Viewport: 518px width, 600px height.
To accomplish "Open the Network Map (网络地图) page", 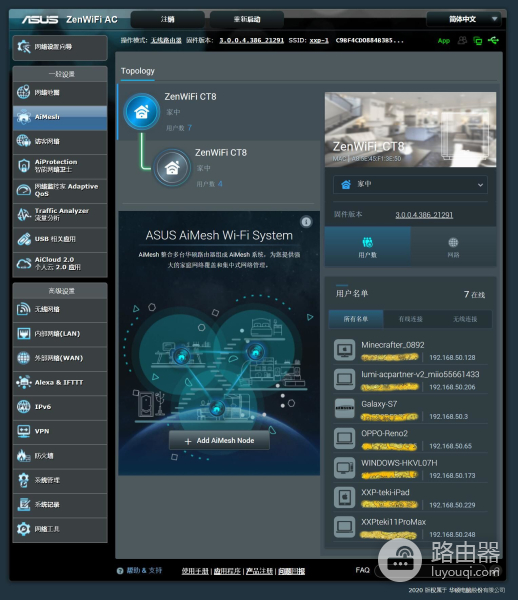I will (60, 93).
